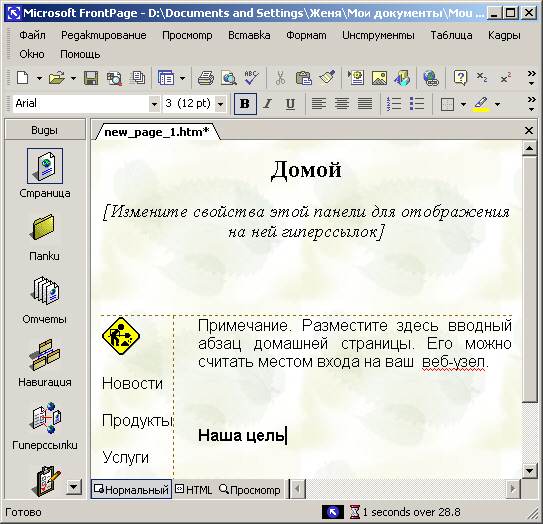
Task: Open the highlight color dropdown arrow
Action: pos(497,104)
